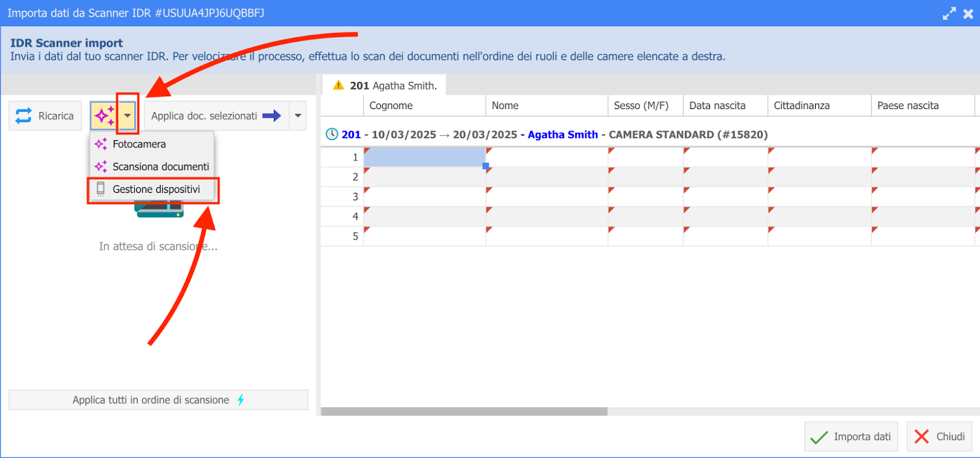Click the magic sparkle scan icon button
Image resolution: width=980 pixels, height=458 pixels.
point(103,116)
